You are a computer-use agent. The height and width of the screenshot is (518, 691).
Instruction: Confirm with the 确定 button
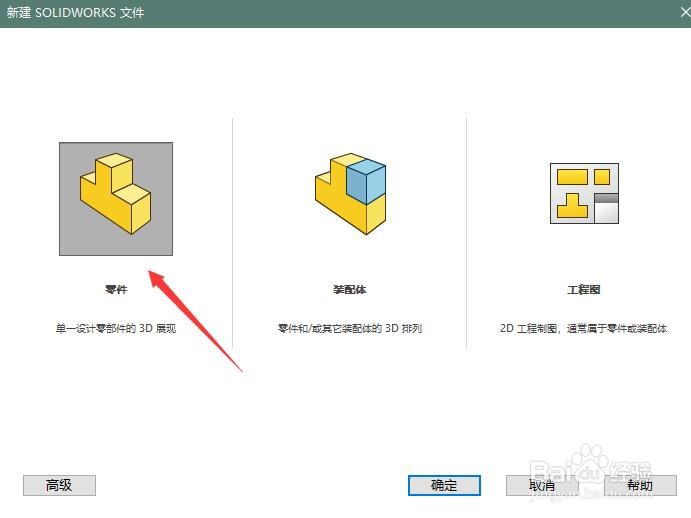pyautogui.click(x=444, y=485)
